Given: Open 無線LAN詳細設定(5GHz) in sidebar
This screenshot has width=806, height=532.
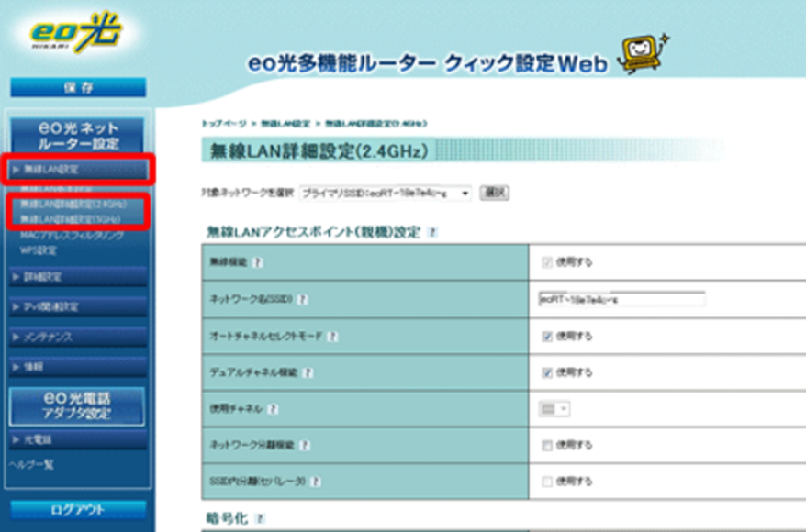Looking at the screenshot, I should pos(71,219).
